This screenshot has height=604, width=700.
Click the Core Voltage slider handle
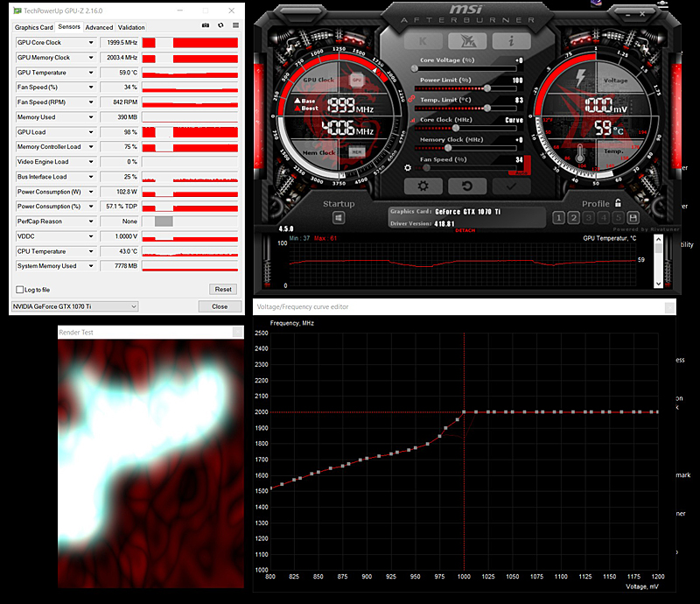point(415,68)
